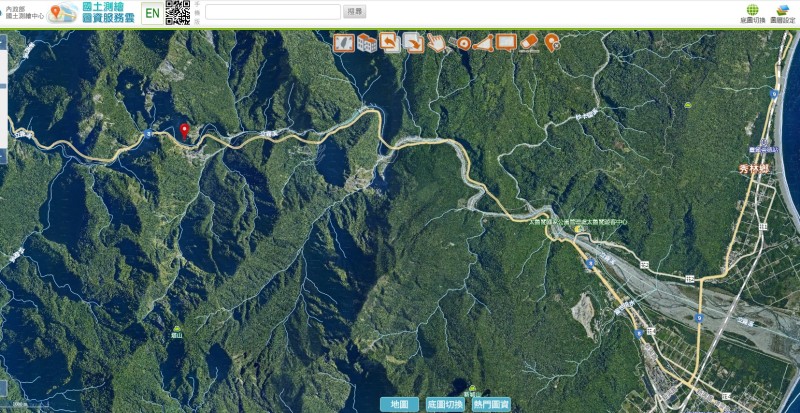800x413 pixels.
Task: Go forward to the next map view
Action: (x=412, y=43)
